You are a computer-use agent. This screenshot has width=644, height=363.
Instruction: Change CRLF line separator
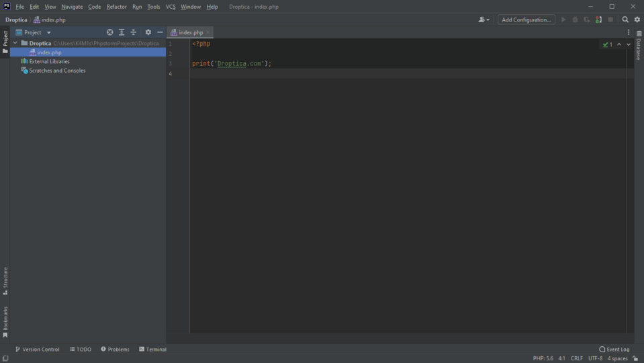(577, 358)
